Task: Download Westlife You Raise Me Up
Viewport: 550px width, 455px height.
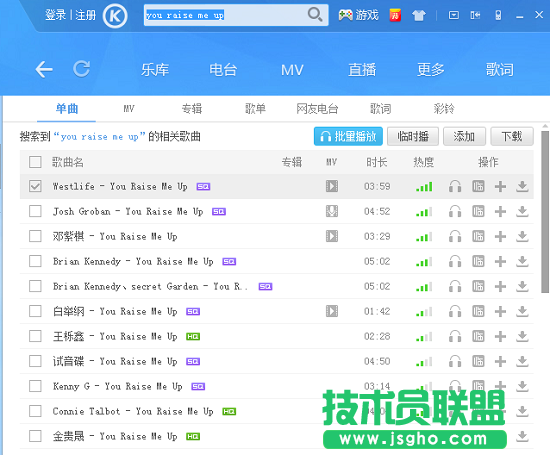Action: (x=522, y=186)
